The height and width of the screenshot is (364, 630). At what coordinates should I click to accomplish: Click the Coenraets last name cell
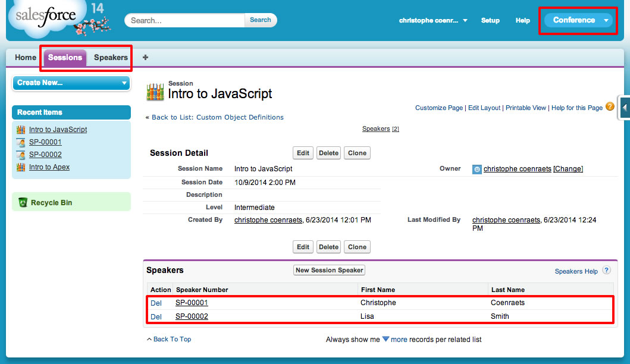[507, 303]
